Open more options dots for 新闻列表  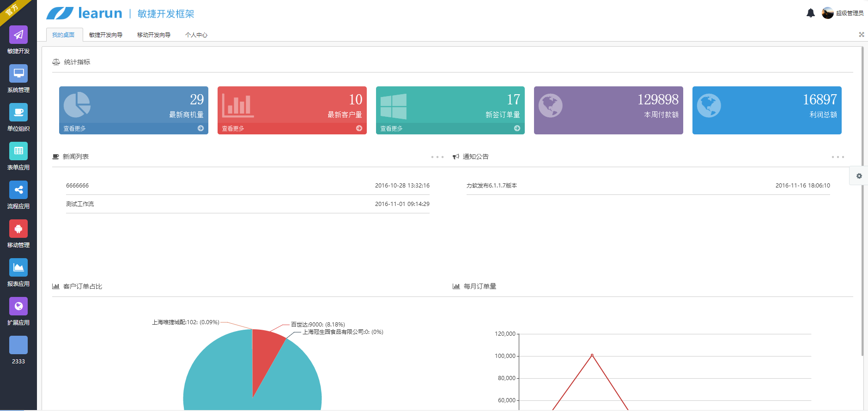437,157
